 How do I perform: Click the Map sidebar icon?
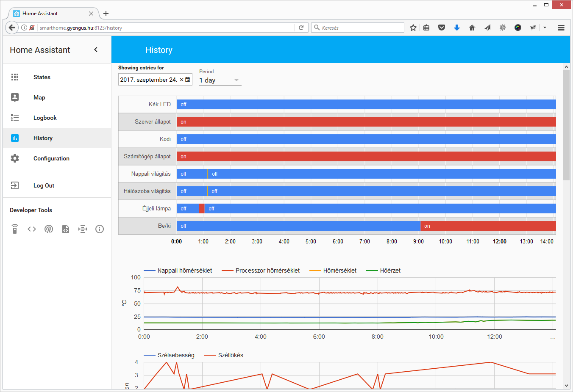pyautogui.click(x=15, y=97)
